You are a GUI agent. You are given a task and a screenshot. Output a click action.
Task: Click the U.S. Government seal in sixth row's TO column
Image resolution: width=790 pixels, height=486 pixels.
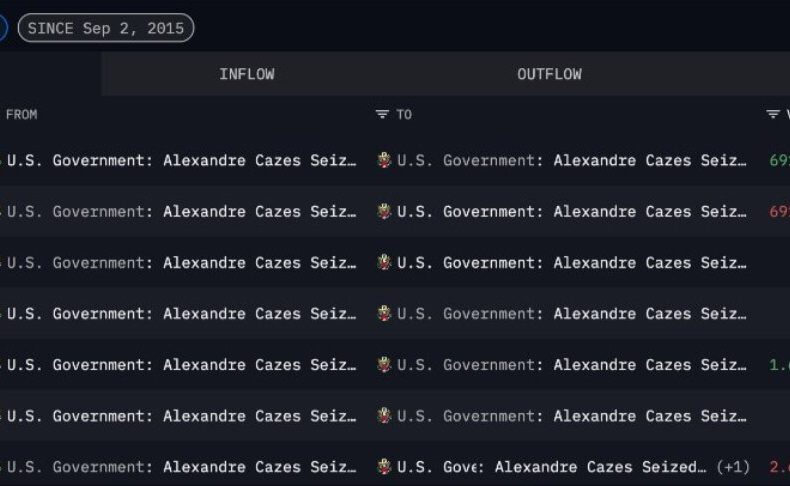(384, 416)
